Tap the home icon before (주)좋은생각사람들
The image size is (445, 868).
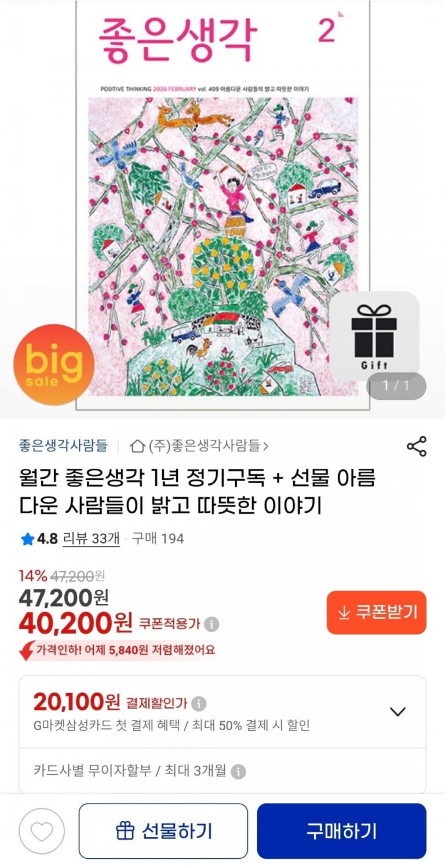click(x=137, y=446)
